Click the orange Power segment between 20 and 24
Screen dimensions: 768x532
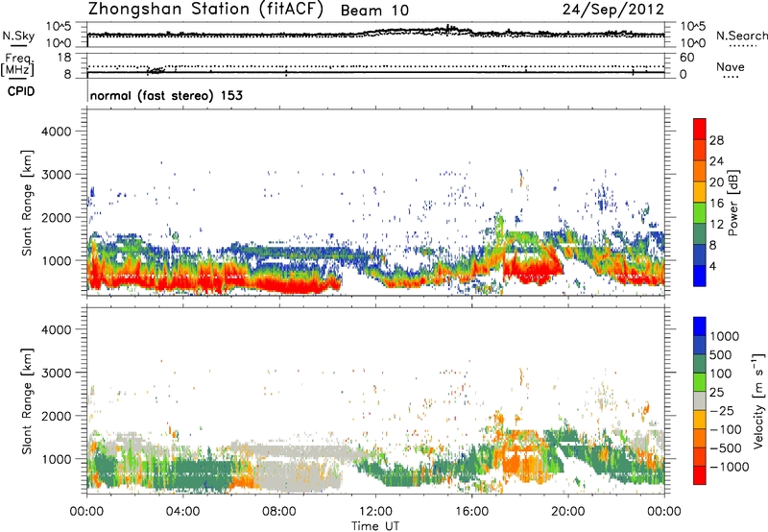pos(700,172)
